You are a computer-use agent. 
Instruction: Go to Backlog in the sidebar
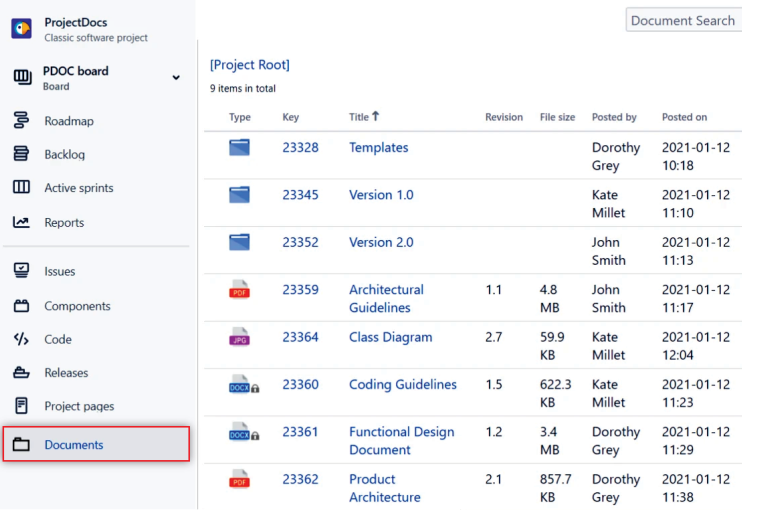[65, 155]
